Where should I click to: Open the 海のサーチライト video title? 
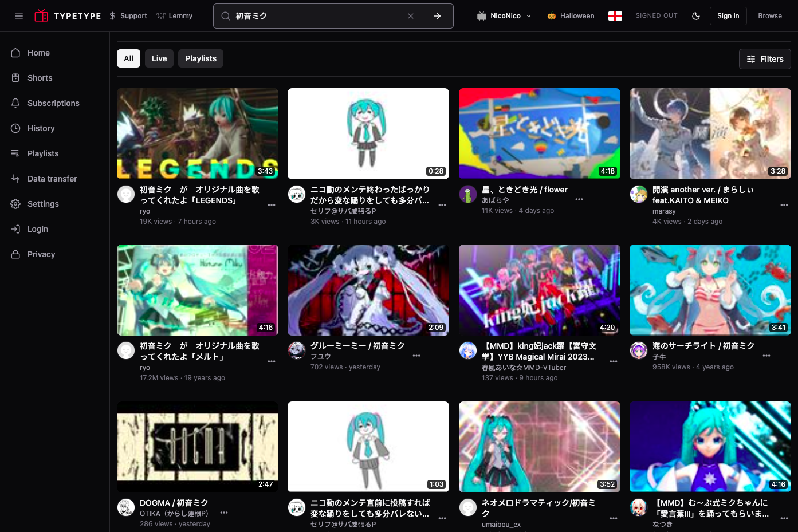click(703, 346)
